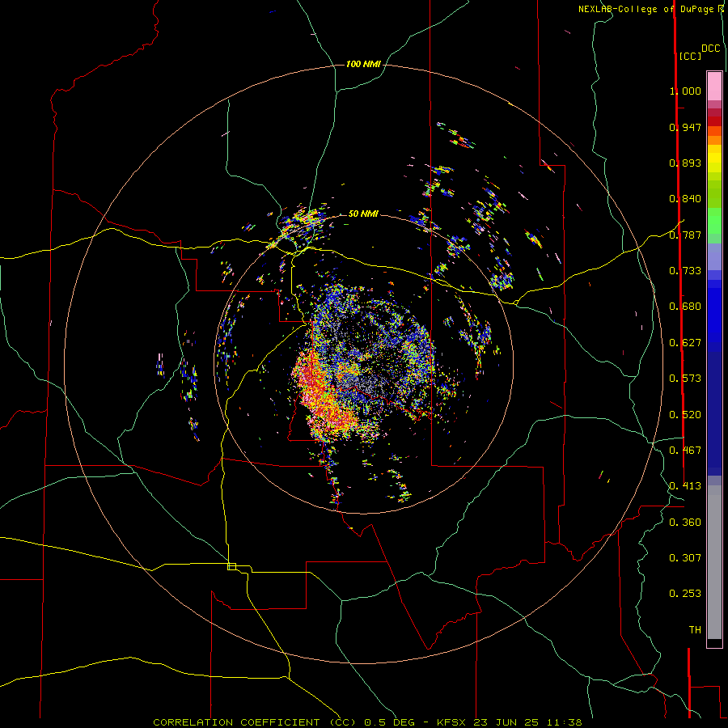Click the 50 NMI range ring label
Viewport: 728px width, 728px height.
coord(363,214)
